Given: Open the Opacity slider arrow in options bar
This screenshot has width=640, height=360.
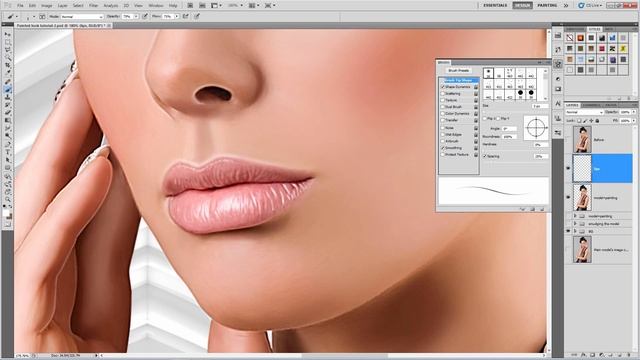Looking at the screenshot, I should (x=136, y=17).
